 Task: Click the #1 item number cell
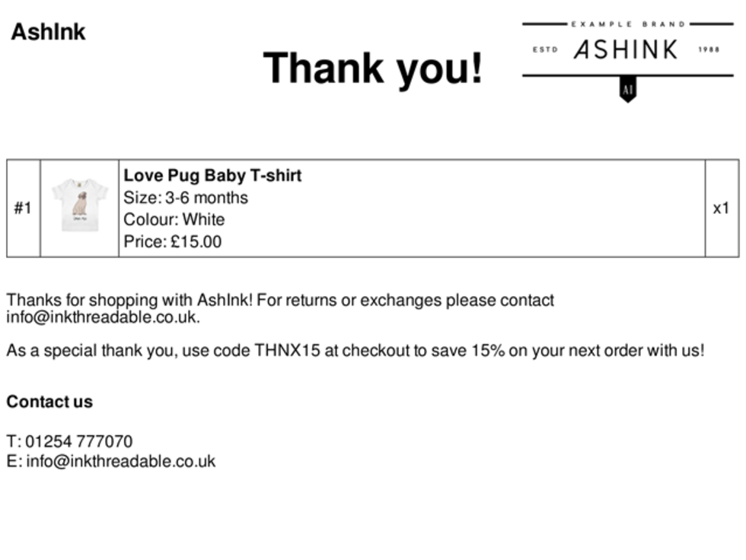pos(23,208)
